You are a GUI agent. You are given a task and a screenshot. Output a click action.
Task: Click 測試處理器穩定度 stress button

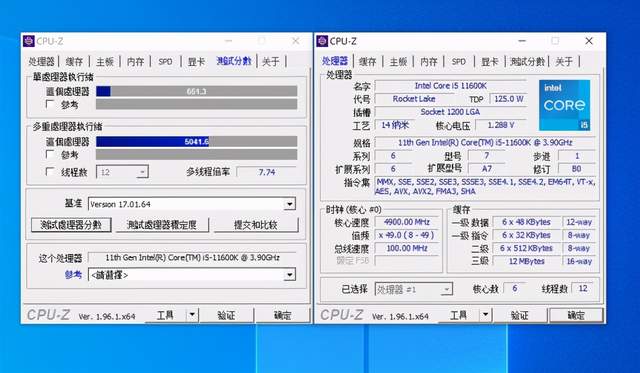[x=162, y=225]
